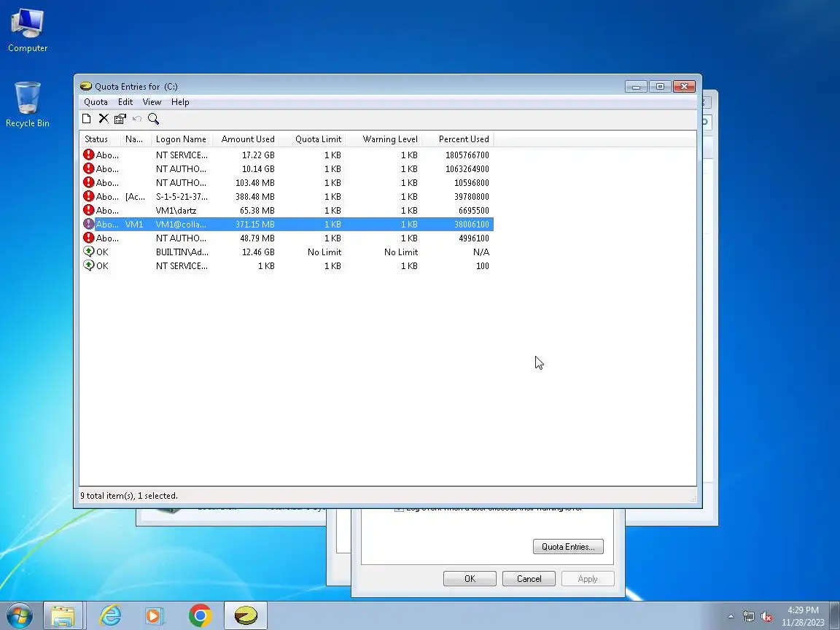
Task: Click the VM1@colla... logon name cell
Action: [x=181, y=224]
